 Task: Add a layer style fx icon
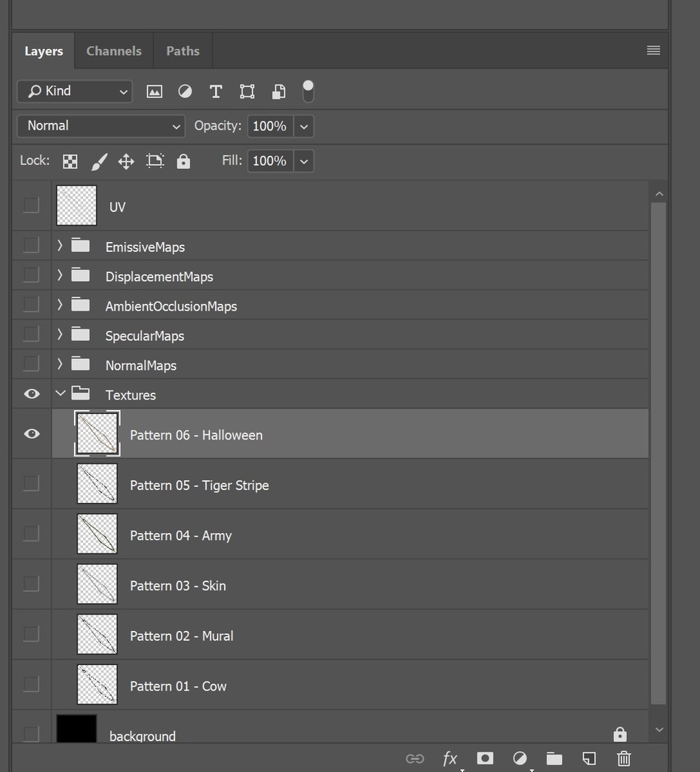click(450, 758)
